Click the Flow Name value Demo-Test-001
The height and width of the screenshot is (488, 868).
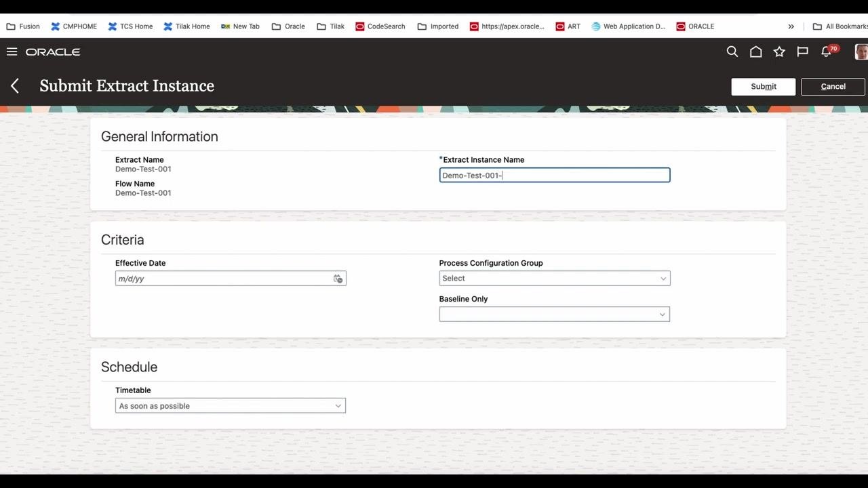pyautogui.click(x=143, y=192)
